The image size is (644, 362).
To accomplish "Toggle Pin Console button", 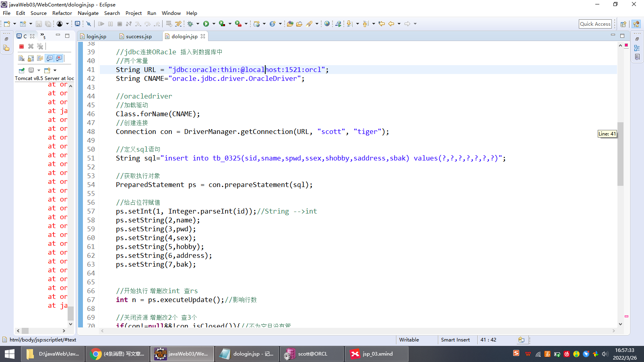I will point(21,70).
